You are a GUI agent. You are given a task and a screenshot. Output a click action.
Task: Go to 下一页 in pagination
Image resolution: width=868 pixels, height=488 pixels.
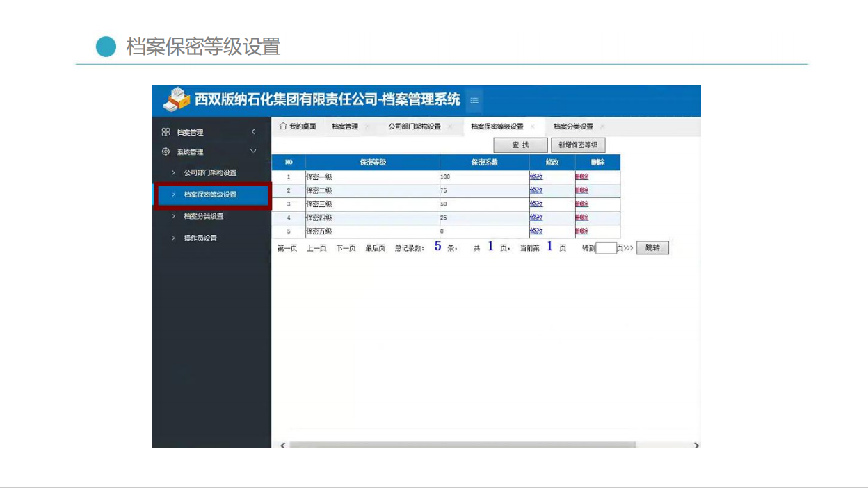pos(346,248)
